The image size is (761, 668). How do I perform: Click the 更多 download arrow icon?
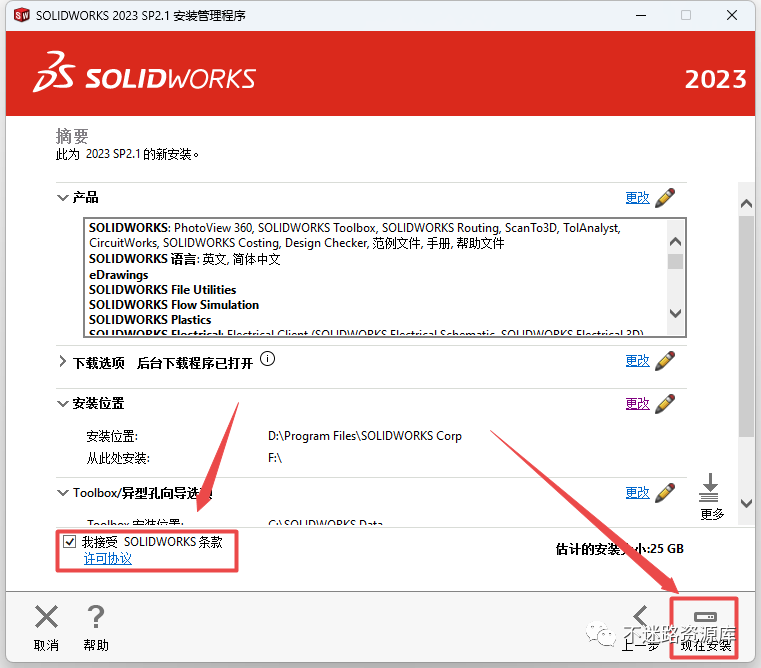pos(709,487)
